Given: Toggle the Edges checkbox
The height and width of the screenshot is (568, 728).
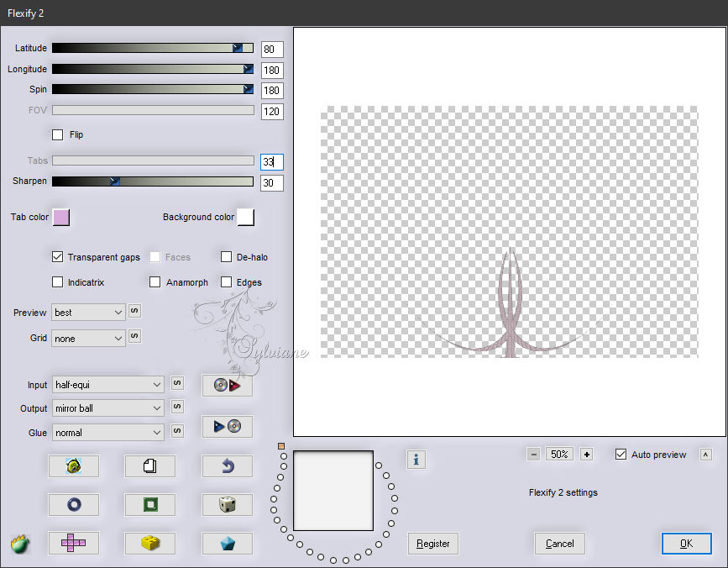Looking at the screenshot, I should click(226, 282).
